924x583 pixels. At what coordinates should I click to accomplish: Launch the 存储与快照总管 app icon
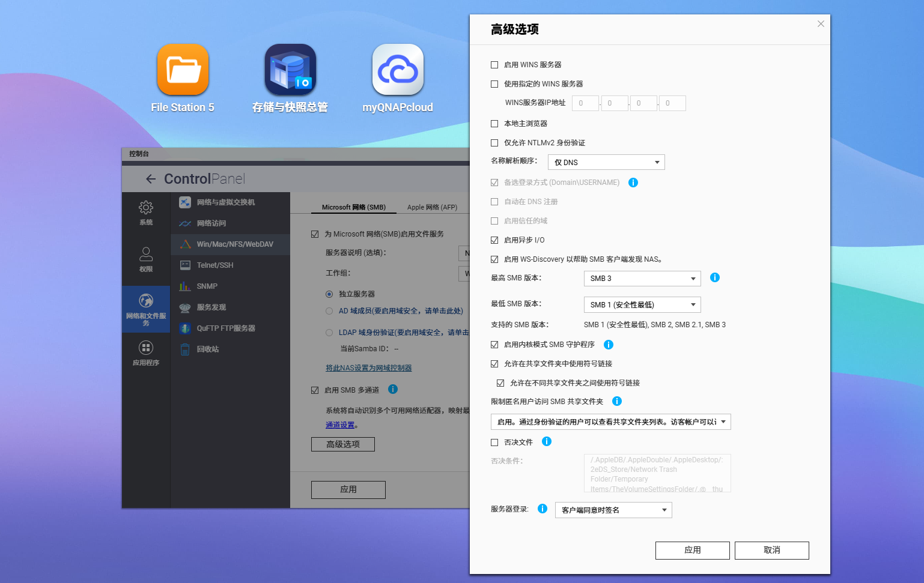click(x=290, y=70)
